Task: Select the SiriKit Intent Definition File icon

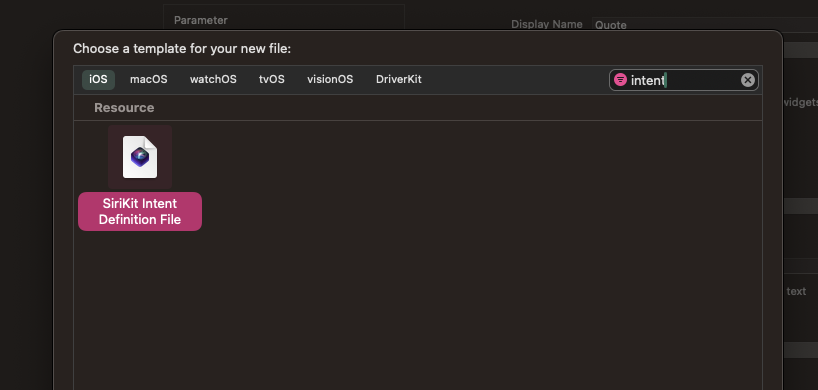Action: click(140, 157)
